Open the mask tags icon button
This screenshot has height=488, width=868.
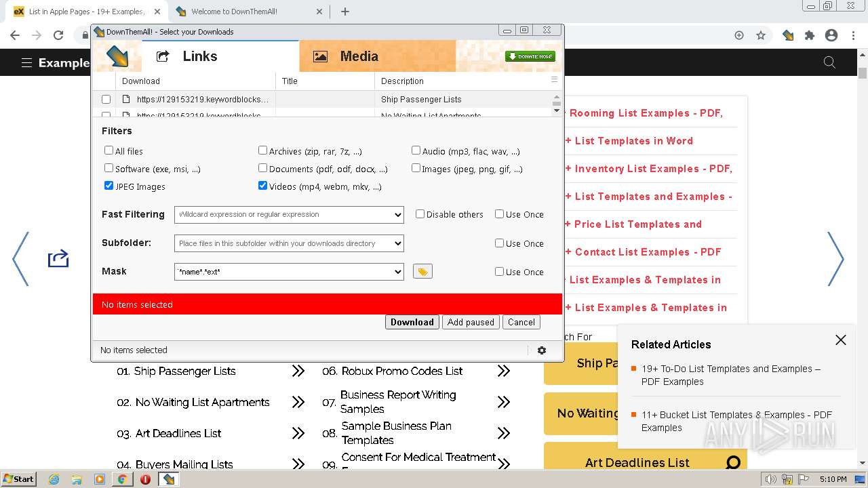point(422,271)
